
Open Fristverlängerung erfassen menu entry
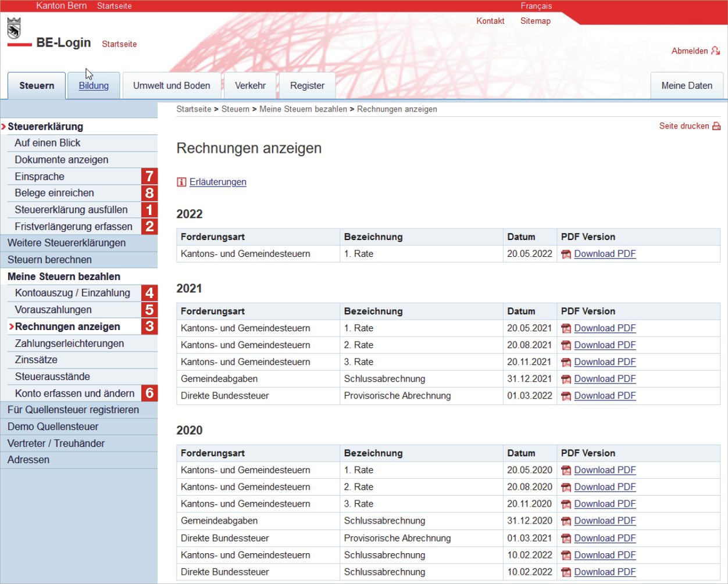point(73,227)
